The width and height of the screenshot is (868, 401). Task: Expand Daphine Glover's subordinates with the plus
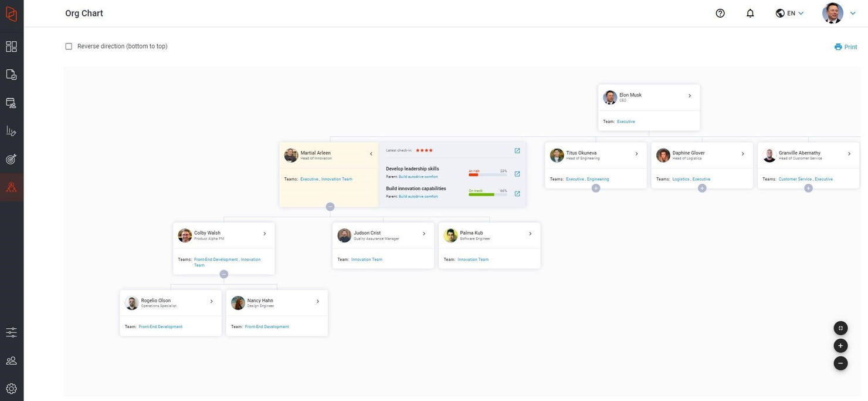pos(701,188)
